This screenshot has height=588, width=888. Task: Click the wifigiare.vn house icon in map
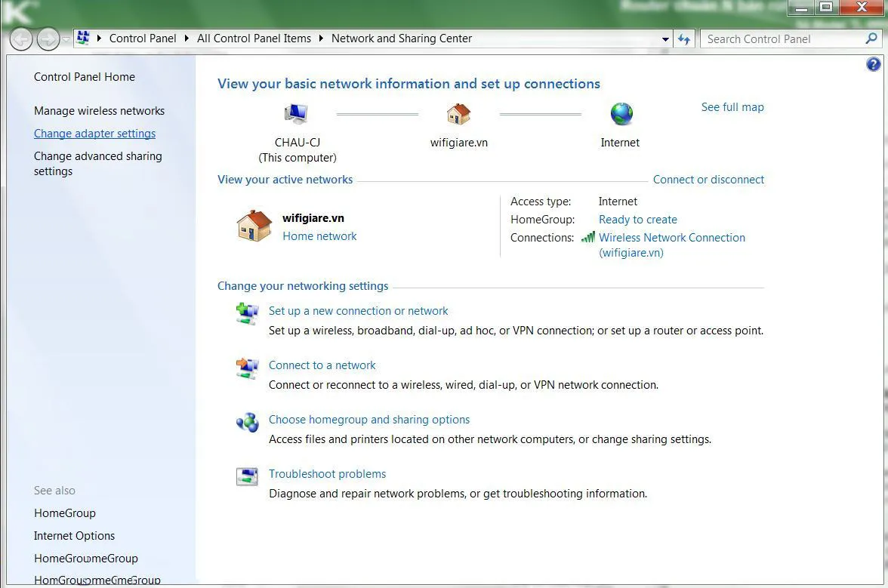tap(459, 114)
